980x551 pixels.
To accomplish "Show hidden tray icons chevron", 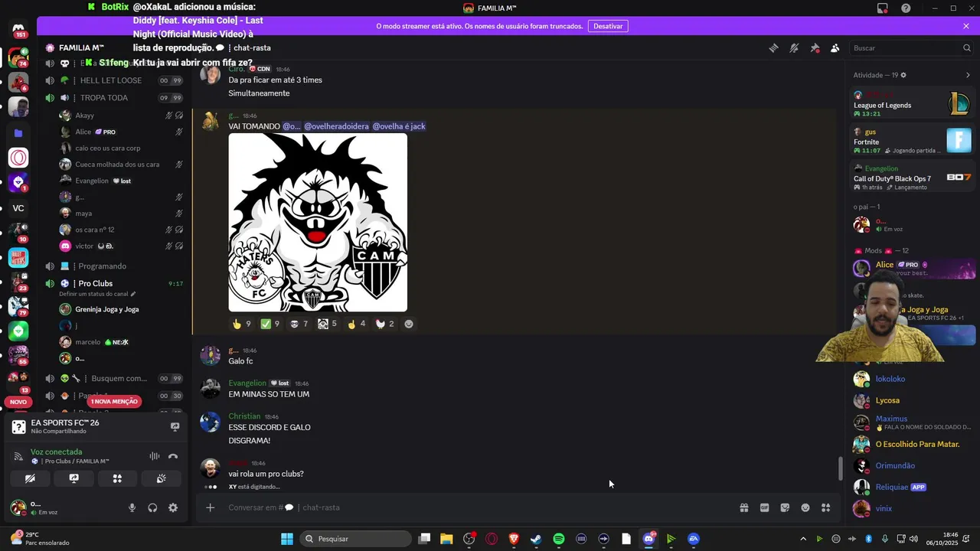I will tap(802, 539).
